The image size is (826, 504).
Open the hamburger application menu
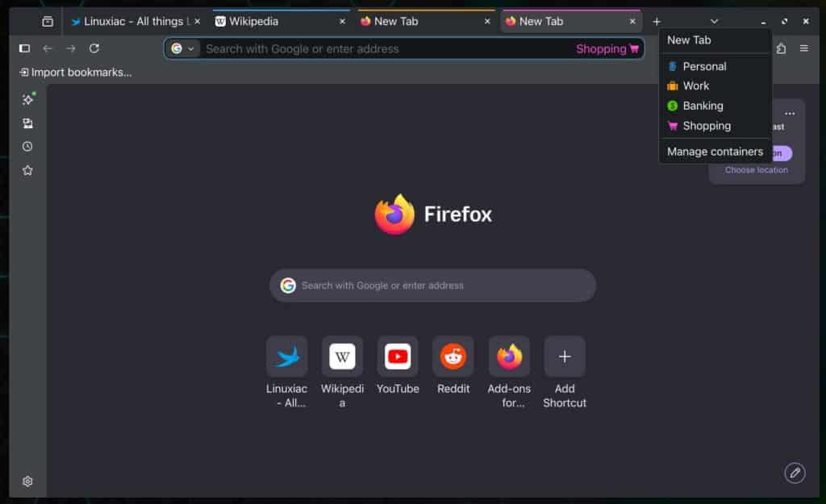[804, 48]
